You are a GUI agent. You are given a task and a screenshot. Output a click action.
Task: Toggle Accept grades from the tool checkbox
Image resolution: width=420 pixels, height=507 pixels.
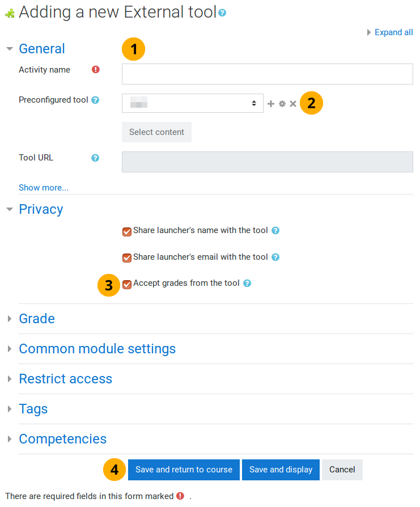coord(127,284)
